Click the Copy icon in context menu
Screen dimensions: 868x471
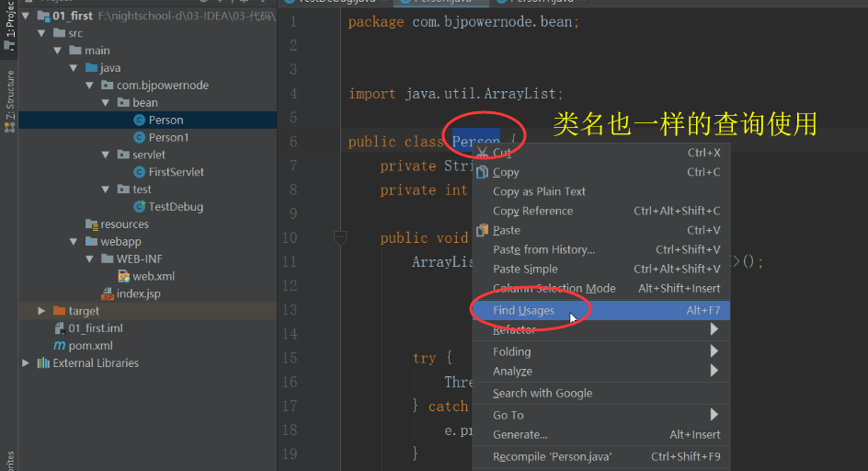coord(482,172)
